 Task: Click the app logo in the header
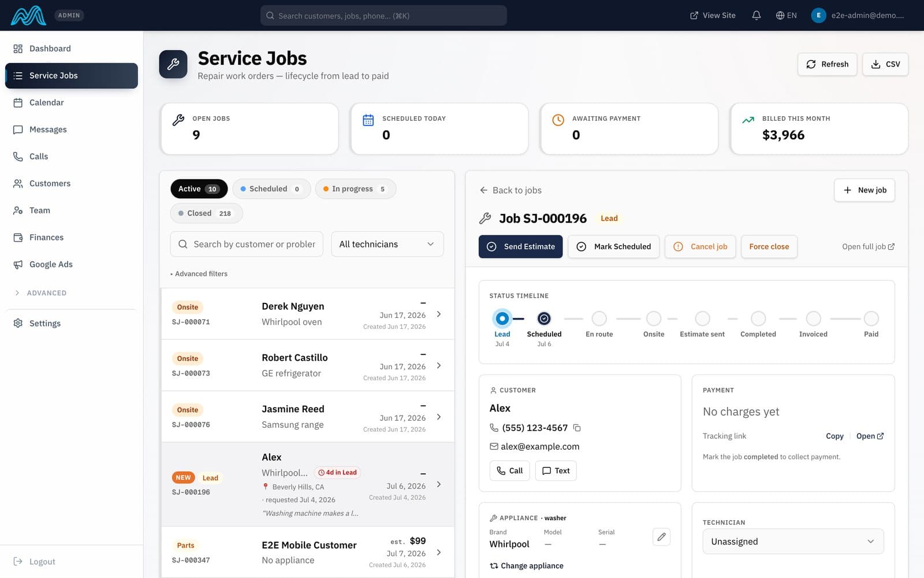click(x=28, y=16)
